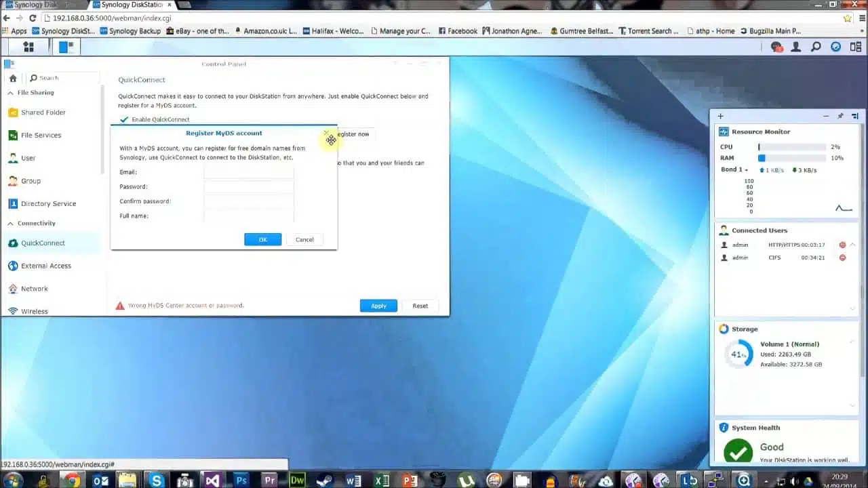Screen dimensions: 868x488
Task: Launch Skype from the Windows taskbar
Action: (x=157, y=481)
